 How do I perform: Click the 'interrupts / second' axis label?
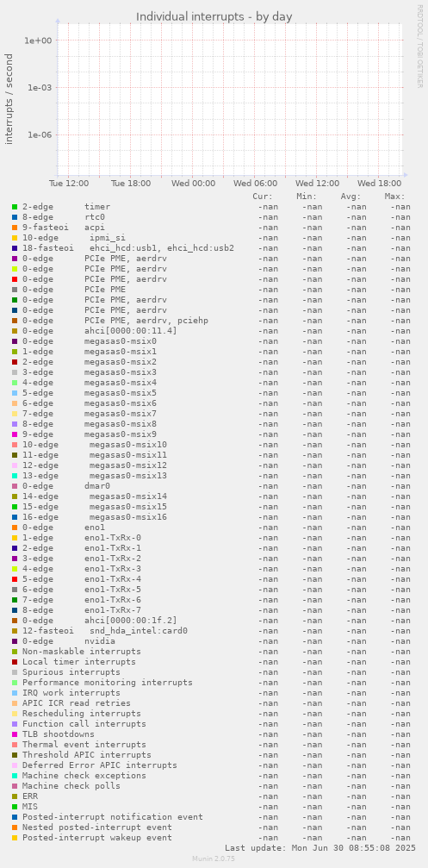tap(9, 99)
